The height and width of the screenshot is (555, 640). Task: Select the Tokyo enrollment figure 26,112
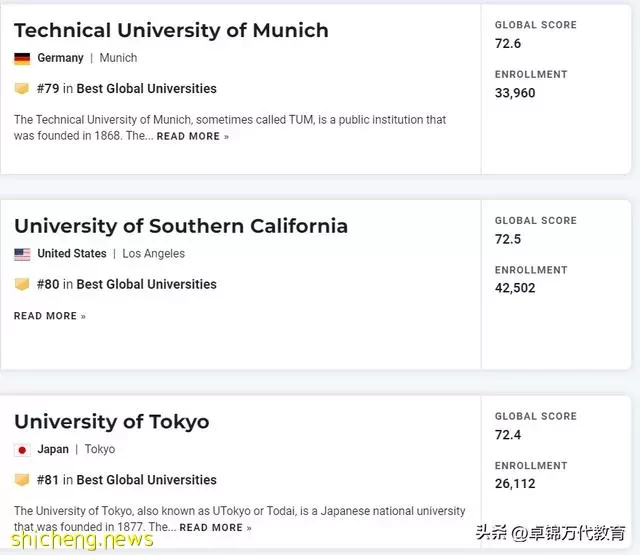(515, 484)
